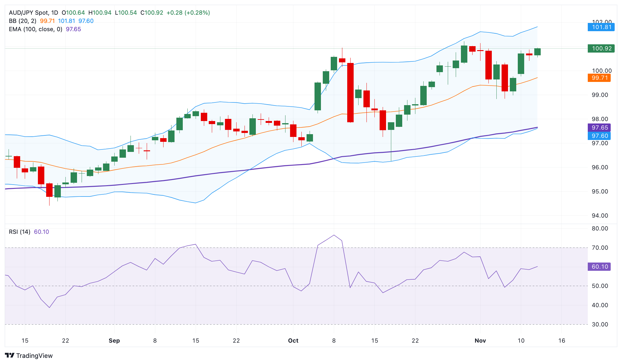622x364 pixels.
Task: Select the AUD/JPY Spot symbol title
Action: (29, 13)
